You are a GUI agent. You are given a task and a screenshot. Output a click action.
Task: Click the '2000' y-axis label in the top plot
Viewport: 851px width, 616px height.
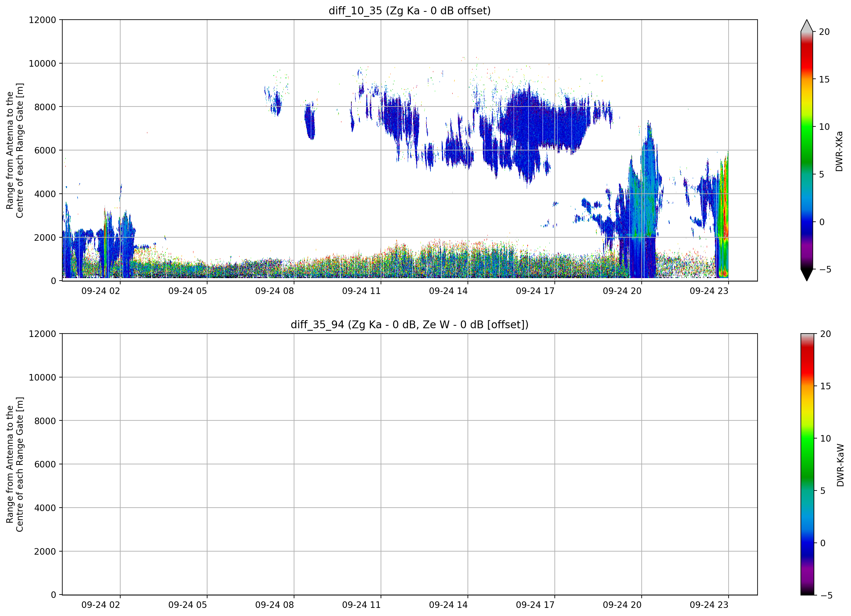click(x=45, y=238)
